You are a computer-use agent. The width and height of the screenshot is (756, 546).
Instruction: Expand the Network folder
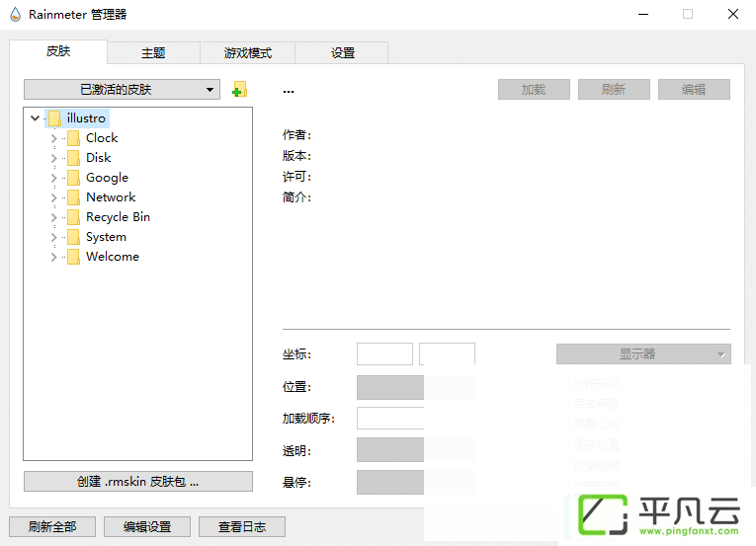(53, 197)
